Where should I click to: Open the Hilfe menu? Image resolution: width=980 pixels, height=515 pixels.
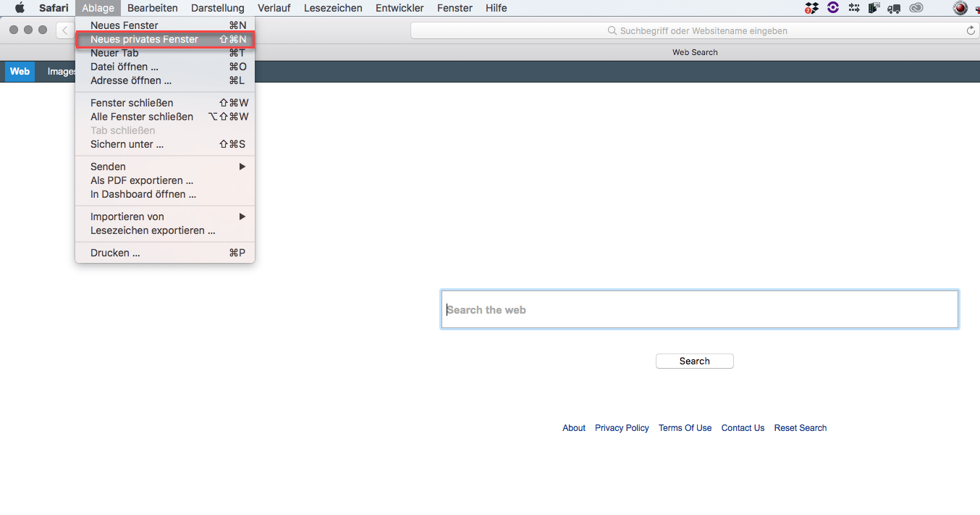coord(497,8)
